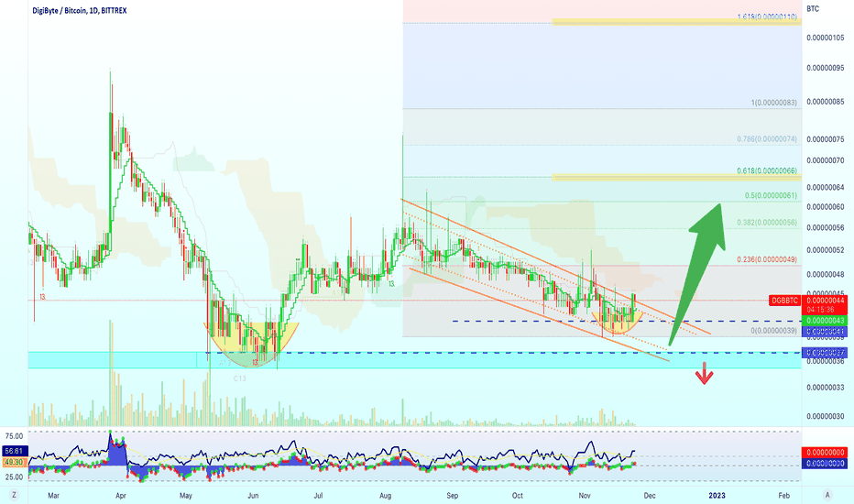The image size is (854, 504).
Task: Select the DGBBTC symbol price tag
Action: tap(784, 301)
